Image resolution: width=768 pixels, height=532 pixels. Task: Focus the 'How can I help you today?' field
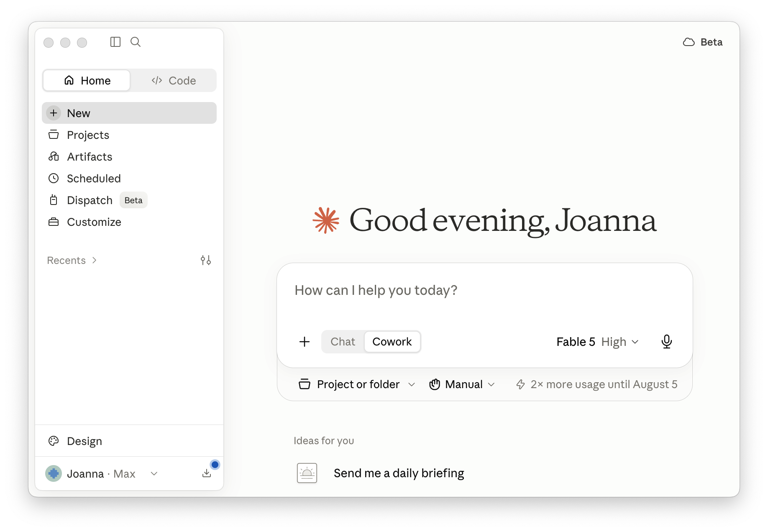484,290
